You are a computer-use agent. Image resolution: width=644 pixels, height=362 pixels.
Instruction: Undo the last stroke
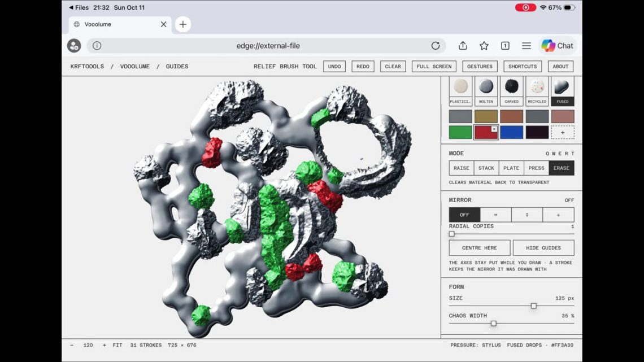click(334, 67)
